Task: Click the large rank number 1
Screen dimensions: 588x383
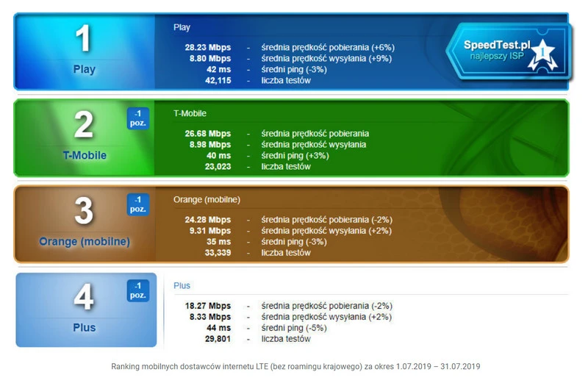Action: coord(84,38)
